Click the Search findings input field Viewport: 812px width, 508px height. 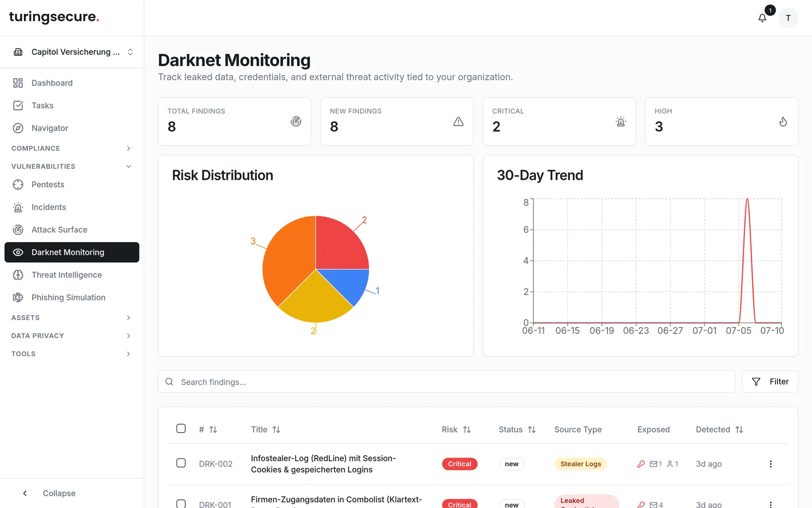click(x=447, y=382)
